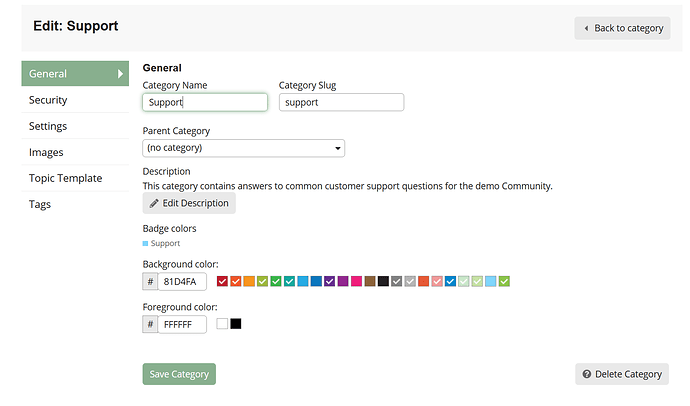Click the Foreground color: label
This screenshot has width=690, height=406.
pos(180,307)
